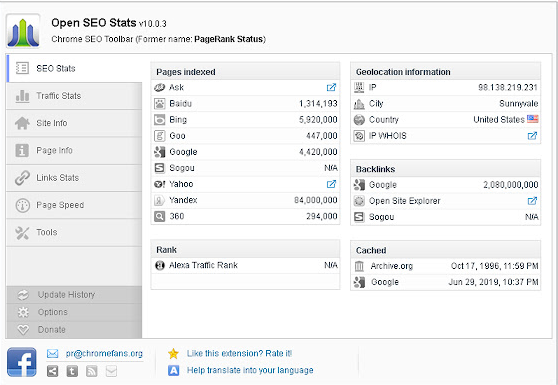Click the yellow star rate icon
The width and height of the screenshot is (558, 385).
[x=173, y=353]
